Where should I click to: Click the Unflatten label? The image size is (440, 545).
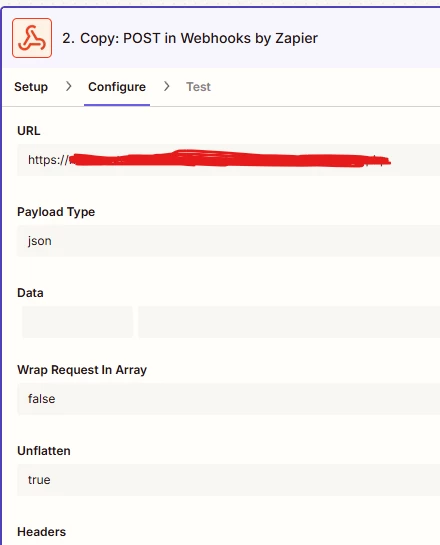coord(44,451)
